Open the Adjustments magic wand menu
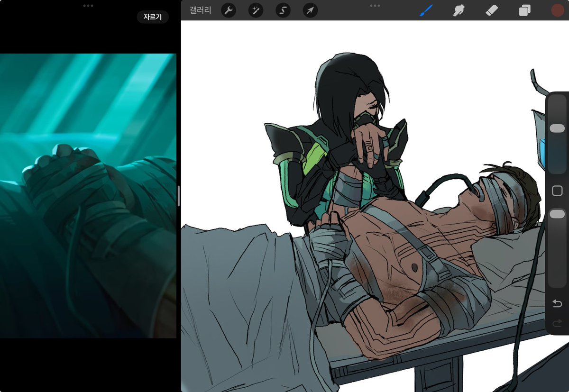569x392 pixels. click(x=256, y=10)
